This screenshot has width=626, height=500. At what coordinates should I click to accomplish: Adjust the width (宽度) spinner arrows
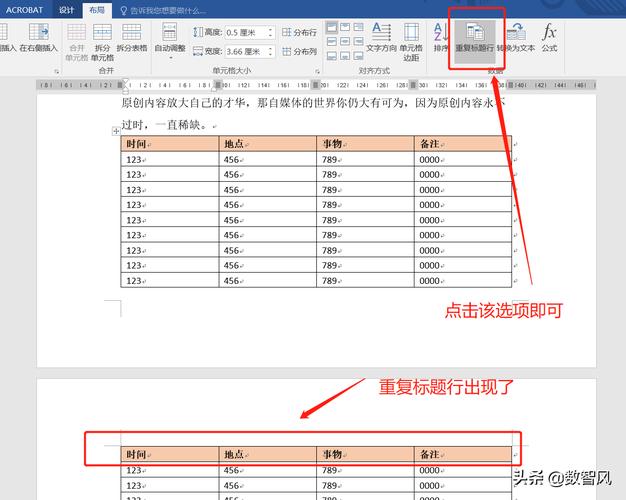coord(271,52)
